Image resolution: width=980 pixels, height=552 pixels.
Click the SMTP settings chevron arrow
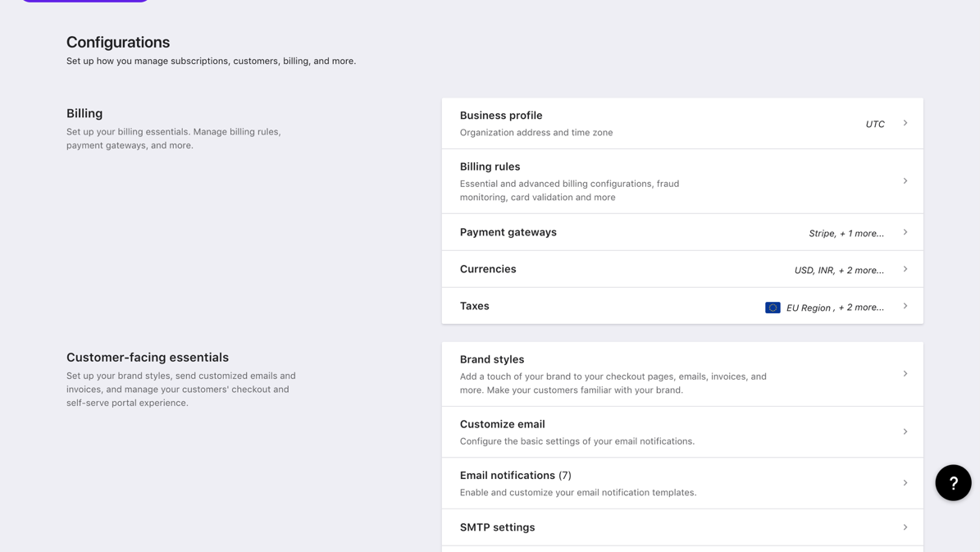click(905, 527)
